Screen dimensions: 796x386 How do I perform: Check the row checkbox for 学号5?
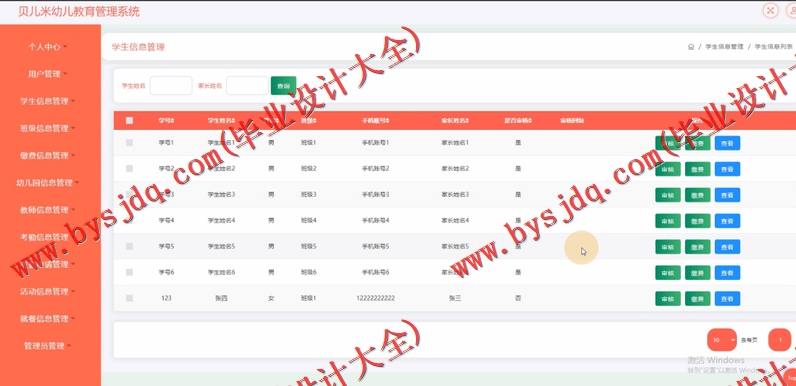(129, 246)
